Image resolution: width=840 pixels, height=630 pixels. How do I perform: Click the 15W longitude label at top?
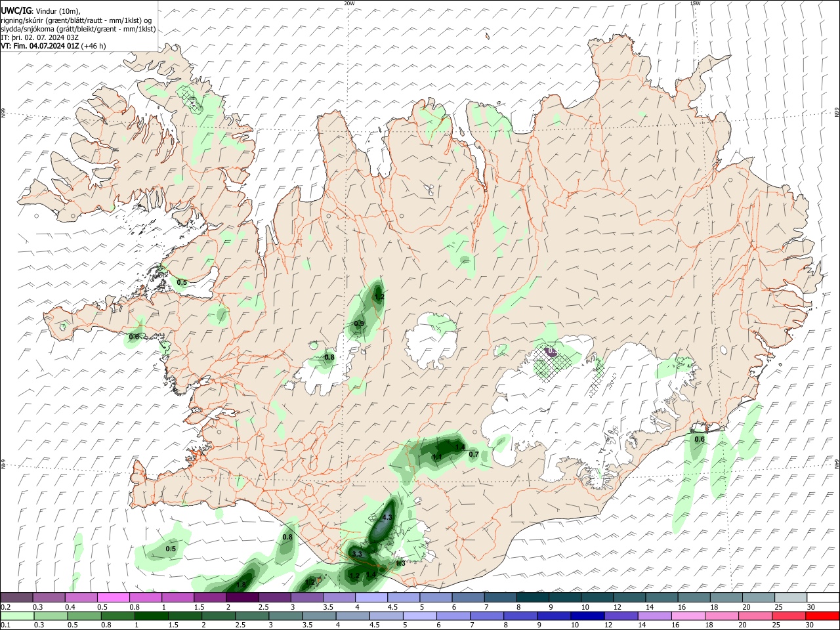(696, 3)
